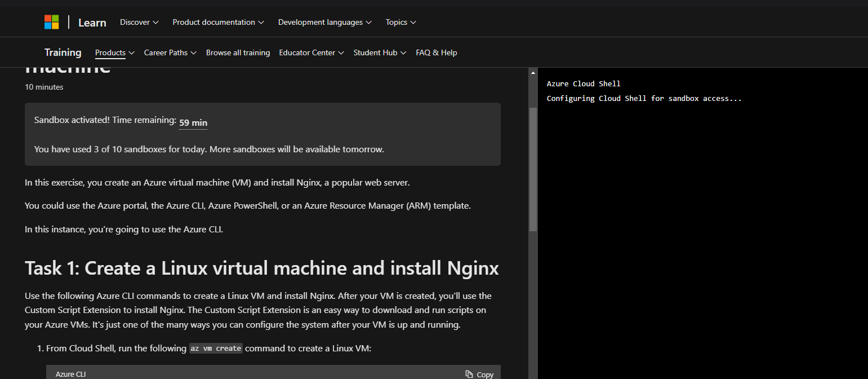This screenshot has height=379, width=868.
Task: Click the copy icon beside Copy
Action: coord(469,374)
